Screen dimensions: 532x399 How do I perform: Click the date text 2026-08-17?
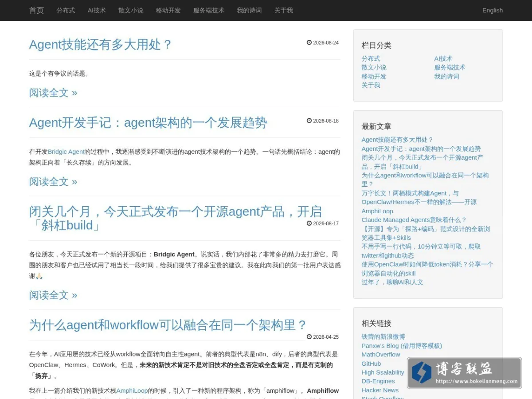[326, 224]
